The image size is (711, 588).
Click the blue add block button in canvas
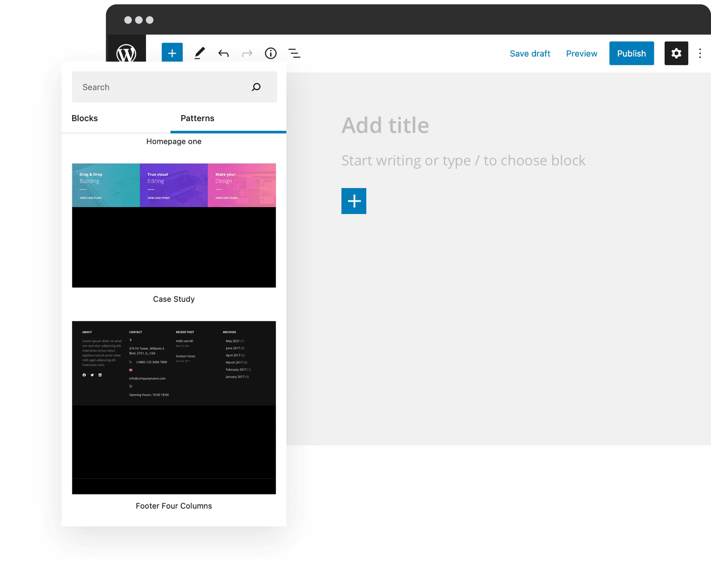(354, 201)
